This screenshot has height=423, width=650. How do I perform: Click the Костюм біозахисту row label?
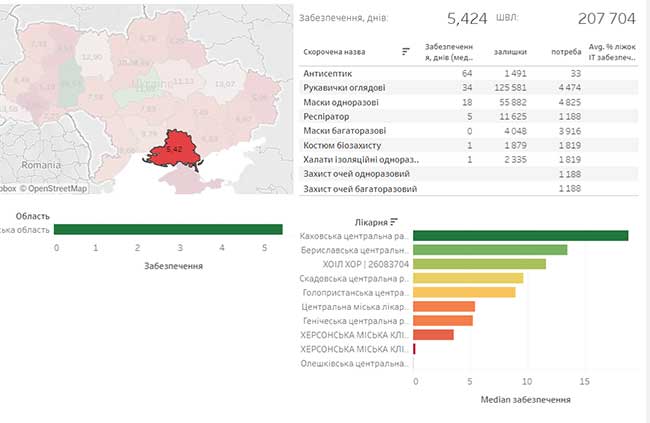tap(345, 146)
